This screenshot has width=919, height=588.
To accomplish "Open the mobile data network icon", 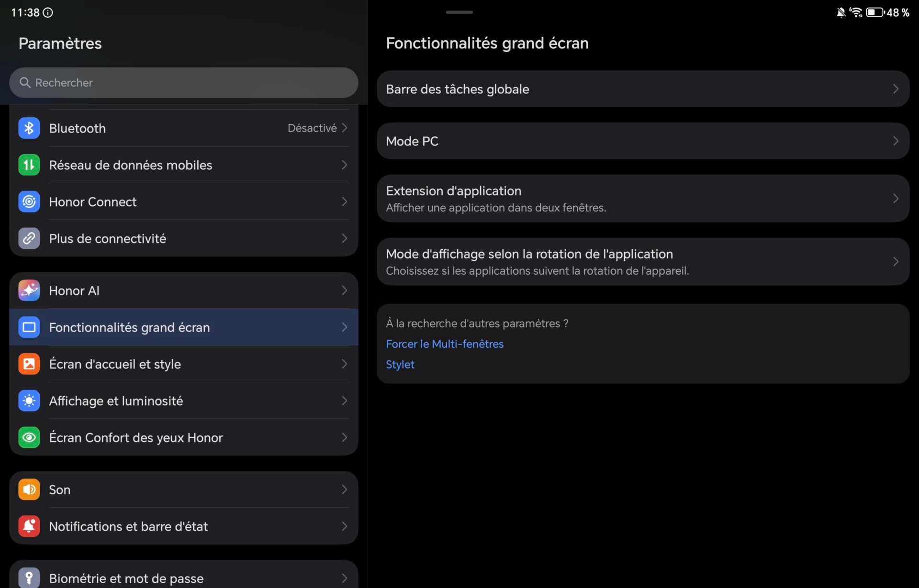I will [x=29, y=165].
